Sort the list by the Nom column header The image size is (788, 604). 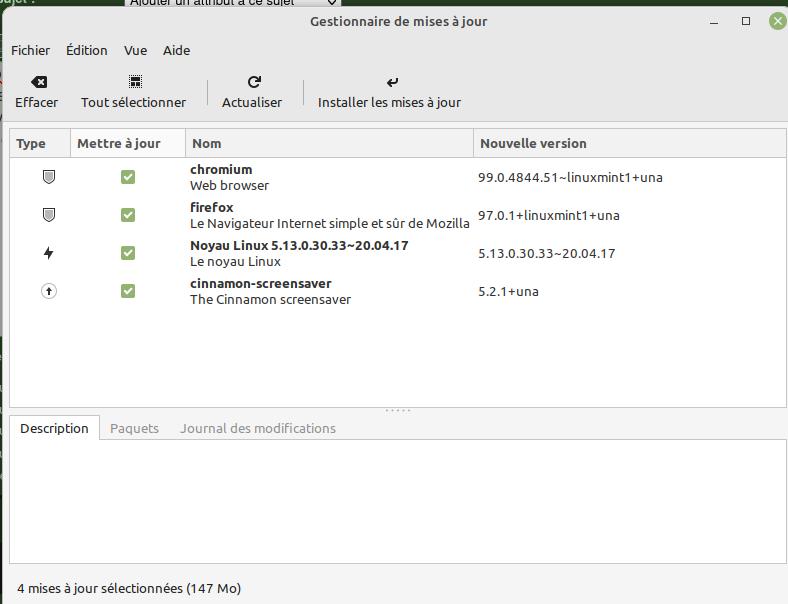coord(328,143)
